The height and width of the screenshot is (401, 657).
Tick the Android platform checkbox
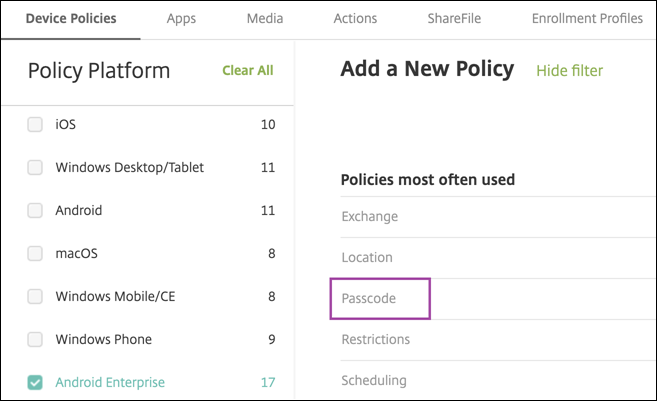(x=35, y=211)
